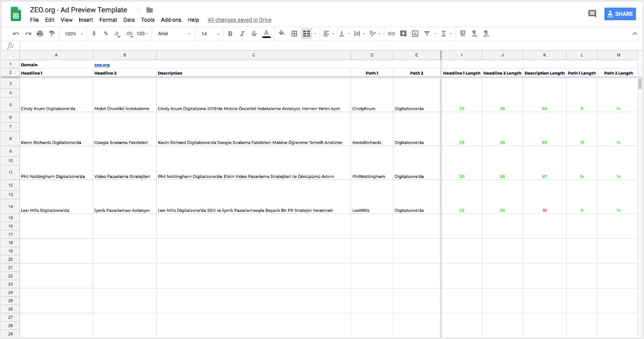Click the Undo arrow icon
The image size is (644, 339).
16,34
